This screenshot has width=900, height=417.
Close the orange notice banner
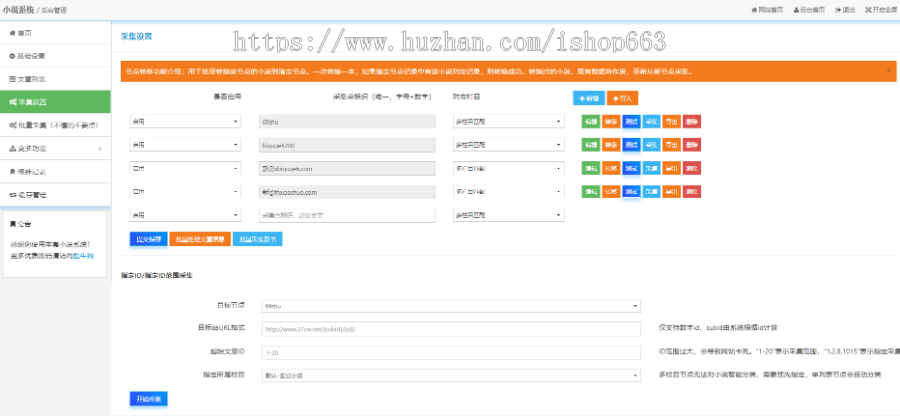point(888,71)
